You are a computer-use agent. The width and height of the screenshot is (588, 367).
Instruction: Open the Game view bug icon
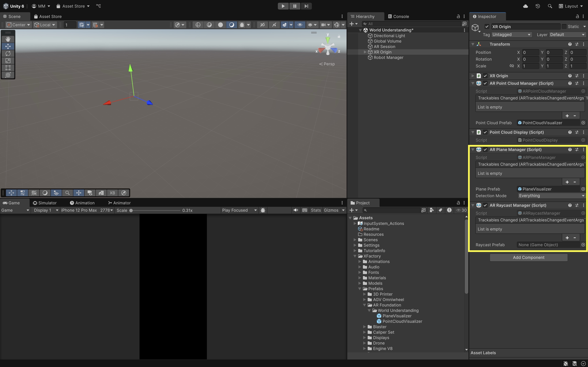coord(263,210)
